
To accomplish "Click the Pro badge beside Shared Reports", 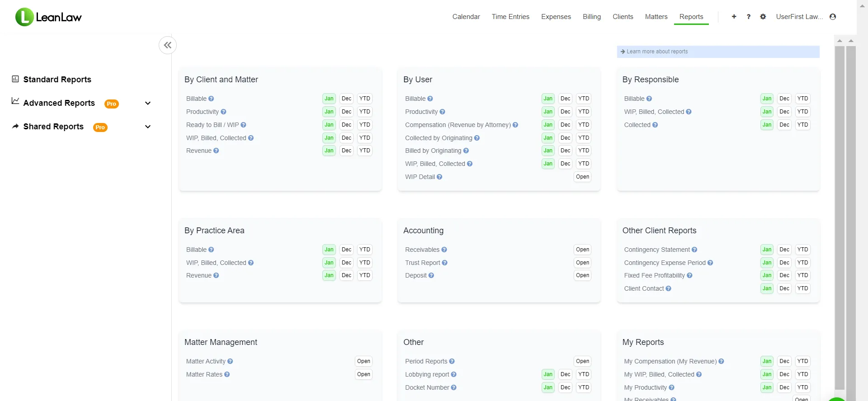I will [100, 127].
